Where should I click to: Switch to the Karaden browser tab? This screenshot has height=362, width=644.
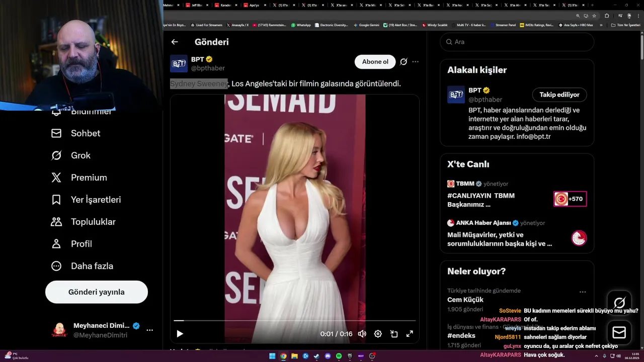[226, 5]
